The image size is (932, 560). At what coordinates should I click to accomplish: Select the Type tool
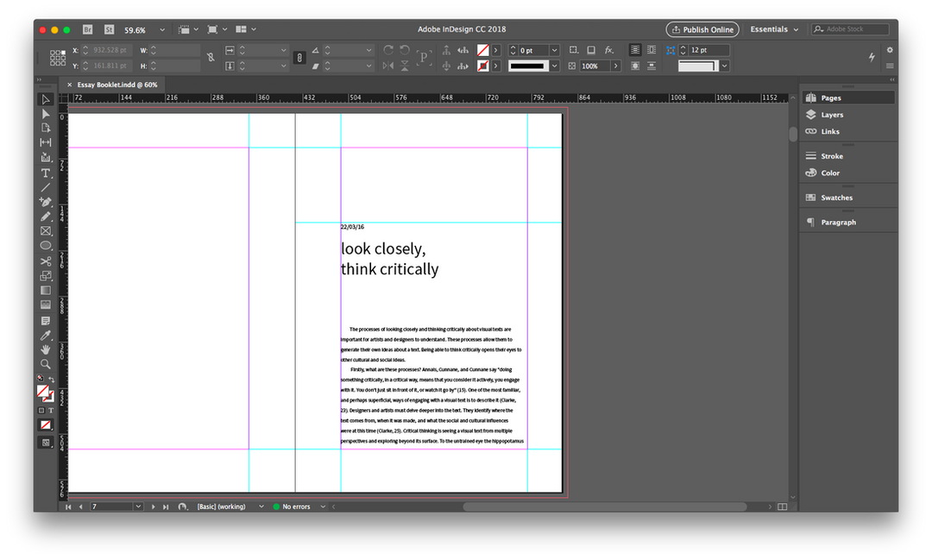[46, 173]
